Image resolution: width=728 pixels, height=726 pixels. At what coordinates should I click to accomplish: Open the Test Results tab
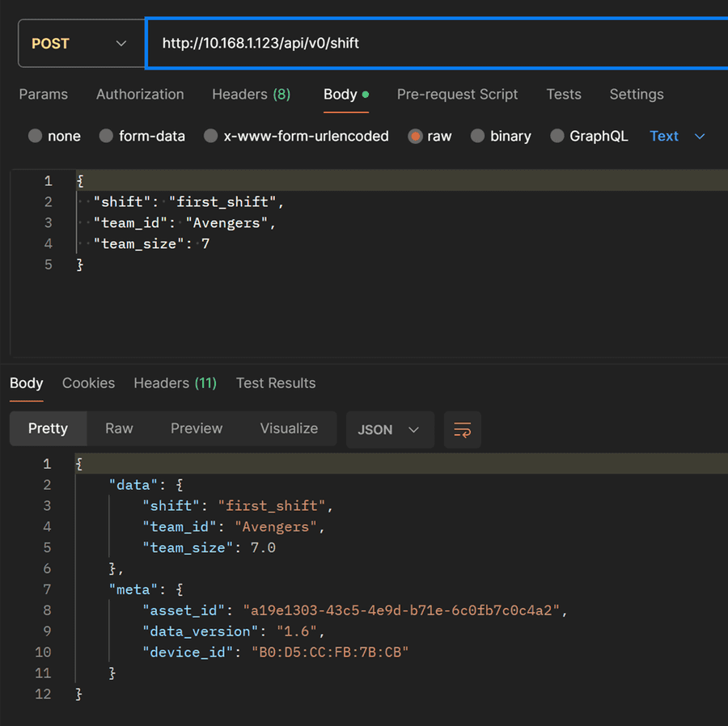(x=276, y=383)
